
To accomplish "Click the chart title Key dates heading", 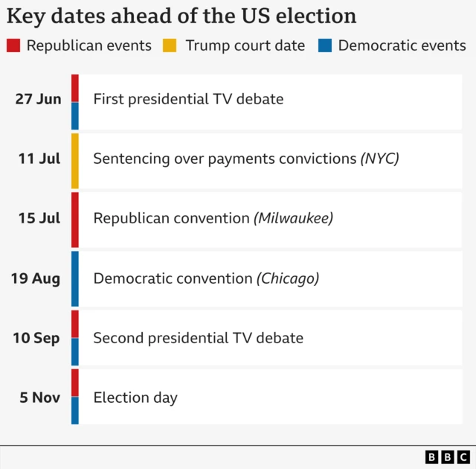I will pyautogui.click(x=181, y=16).
